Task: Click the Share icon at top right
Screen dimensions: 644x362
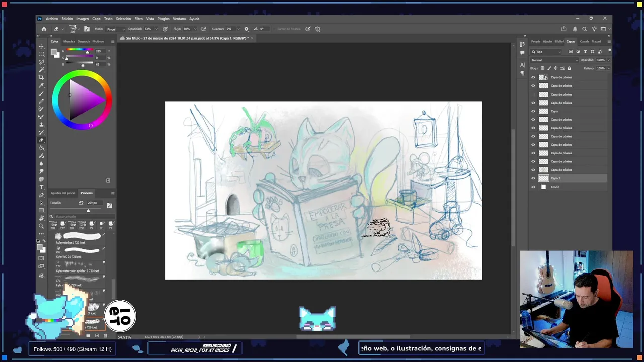Action: pos(563,29)
